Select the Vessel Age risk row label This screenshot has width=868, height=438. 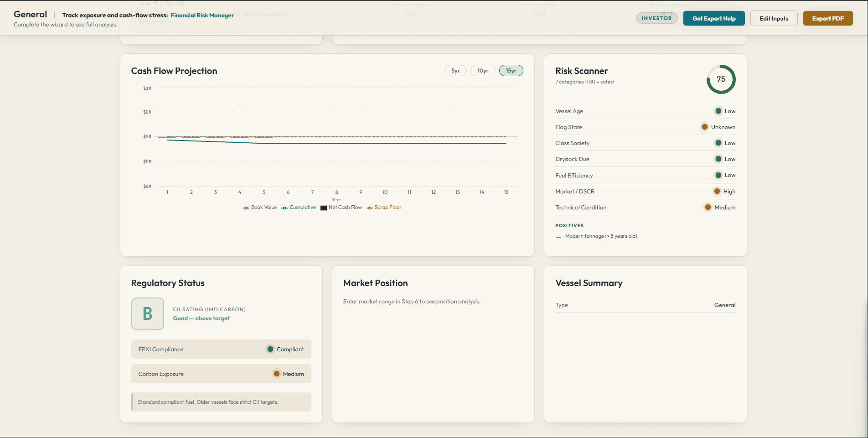tap(569, 111)
